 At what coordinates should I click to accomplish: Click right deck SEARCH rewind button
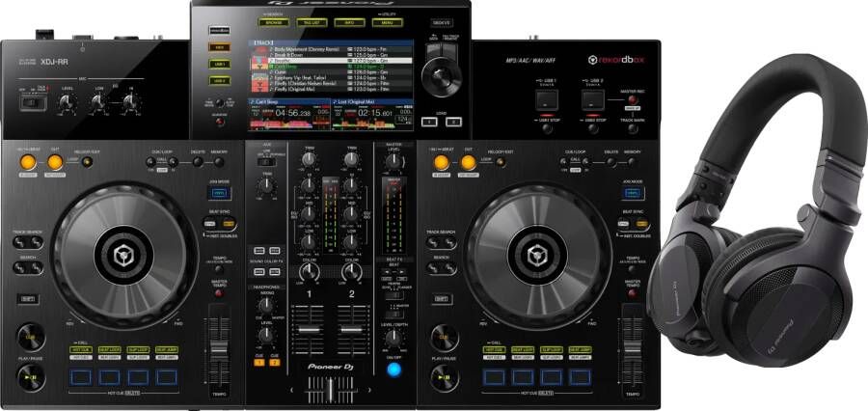434,267
